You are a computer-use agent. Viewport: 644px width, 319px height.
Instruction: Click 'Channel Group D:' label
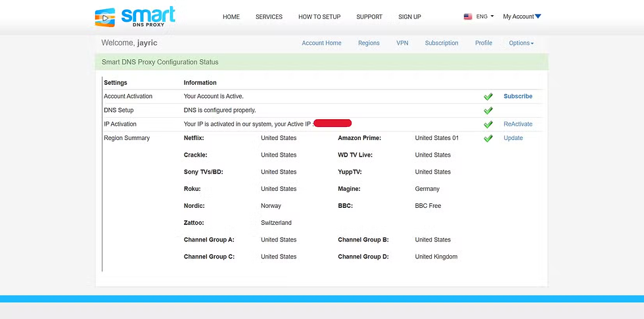tap(363, 257)
